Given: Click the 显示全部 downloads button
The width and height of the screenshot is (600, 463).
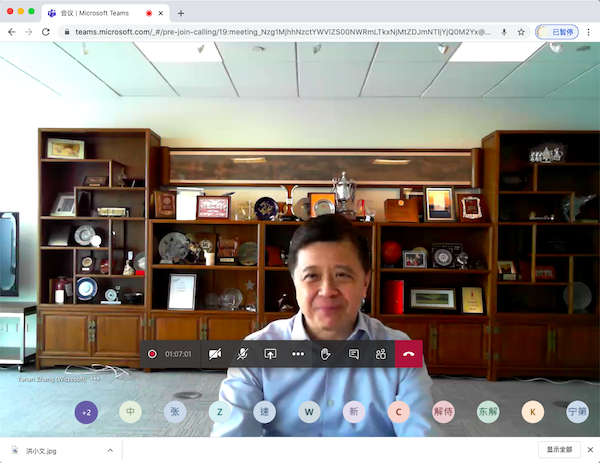Looking at the screenshot, I should tap(559, 450).
